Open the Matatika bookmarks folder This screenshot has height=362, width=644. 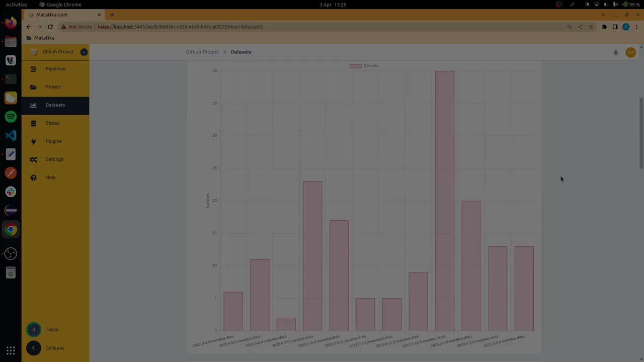[x=40, y=38]
